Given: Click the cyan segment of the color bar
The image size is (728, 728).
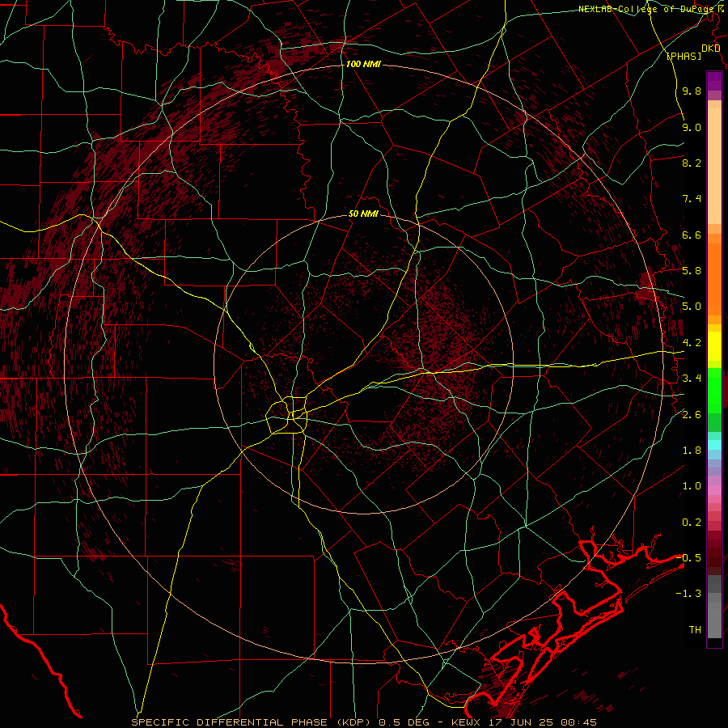Looking at the screenshot, I should coord(714,445).
